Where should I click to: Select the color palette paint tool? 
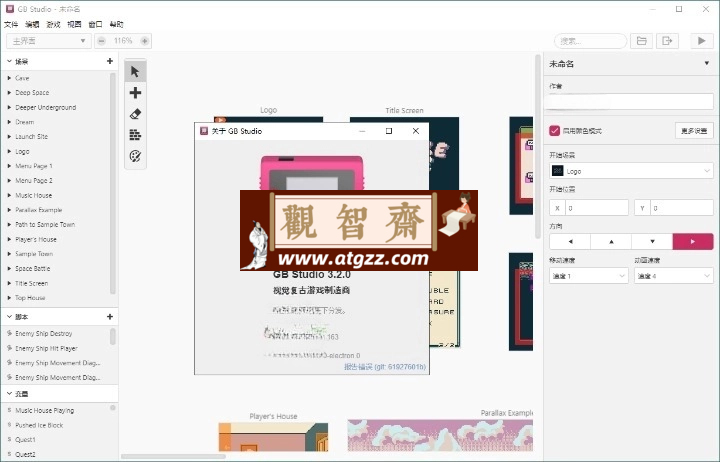[x=135, y=156]
